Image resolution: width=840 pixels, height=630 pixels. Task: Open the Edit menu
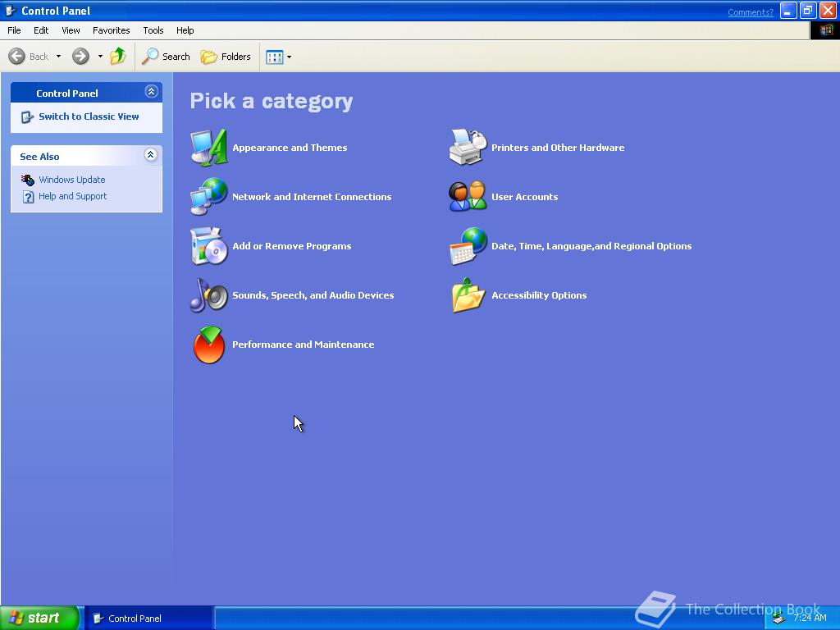pos(41,30)
